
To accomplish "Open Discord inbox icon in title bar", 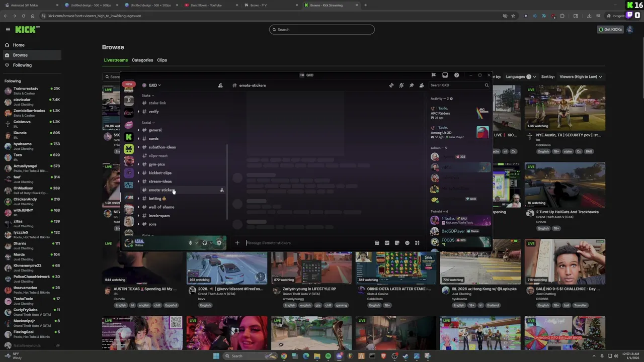I will coord(445,75).
